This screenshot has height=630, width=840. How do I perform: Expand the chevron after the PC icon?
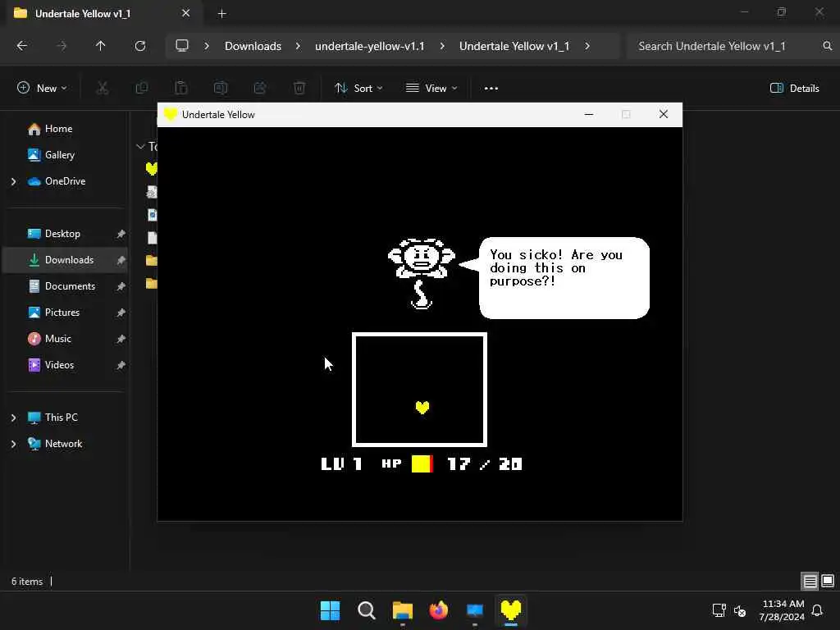[x=206, y=46]
